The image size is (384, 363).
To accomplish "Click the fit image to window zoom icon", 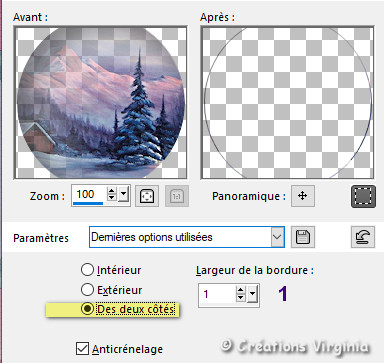I will (147, 196).
